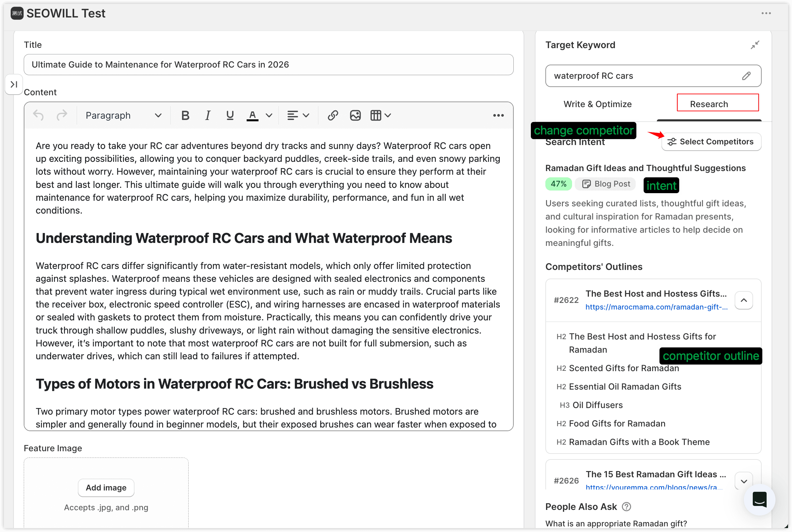Switch to the Write & Optimize tab
Viewport: 792px width, 532px height.
point(597,104)
